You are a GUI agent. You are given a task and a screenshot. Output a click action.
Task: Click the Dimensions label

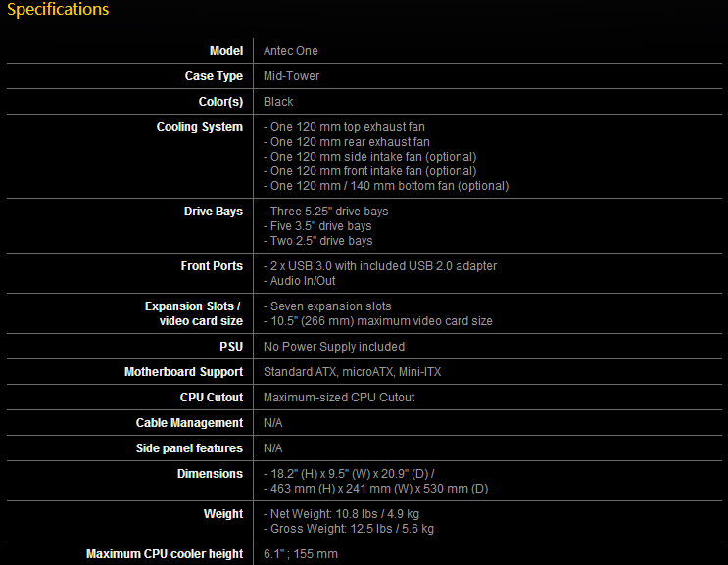pos(210,474)
